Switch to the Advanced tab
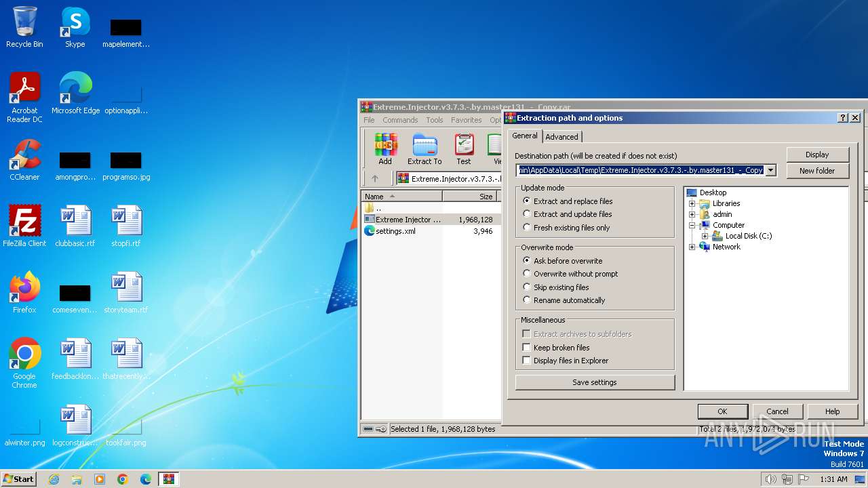This screenshot has width=868, height=488. coord(561,137)
